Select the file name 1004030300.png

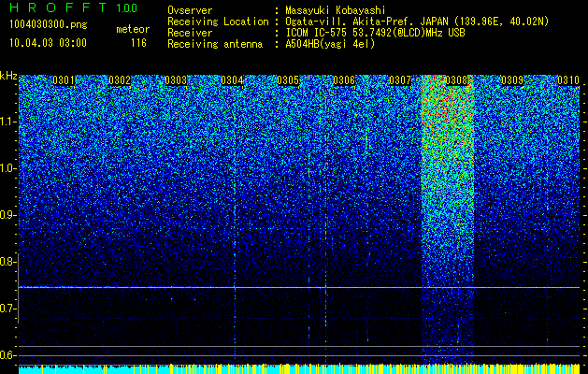49,24
